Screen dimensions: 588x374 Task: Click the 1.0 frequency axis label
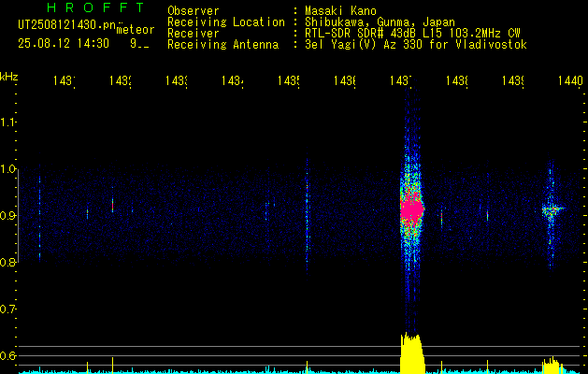point(7,169)
